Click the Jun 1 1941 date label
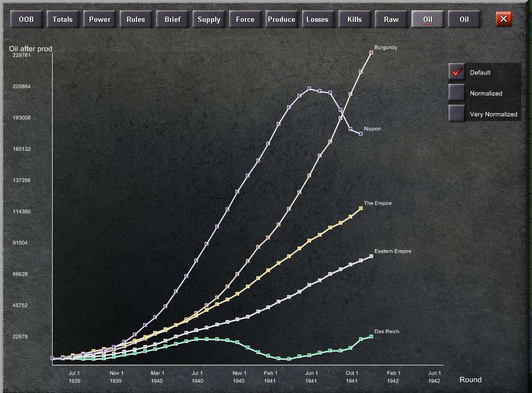Viewport: 532px width, 393px height. point(311,377)
